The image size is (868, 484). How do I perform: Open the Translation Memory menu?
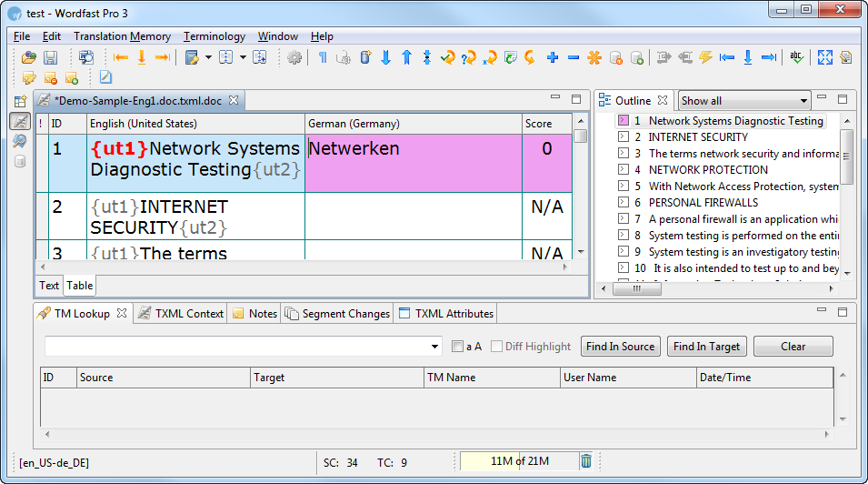122,36
